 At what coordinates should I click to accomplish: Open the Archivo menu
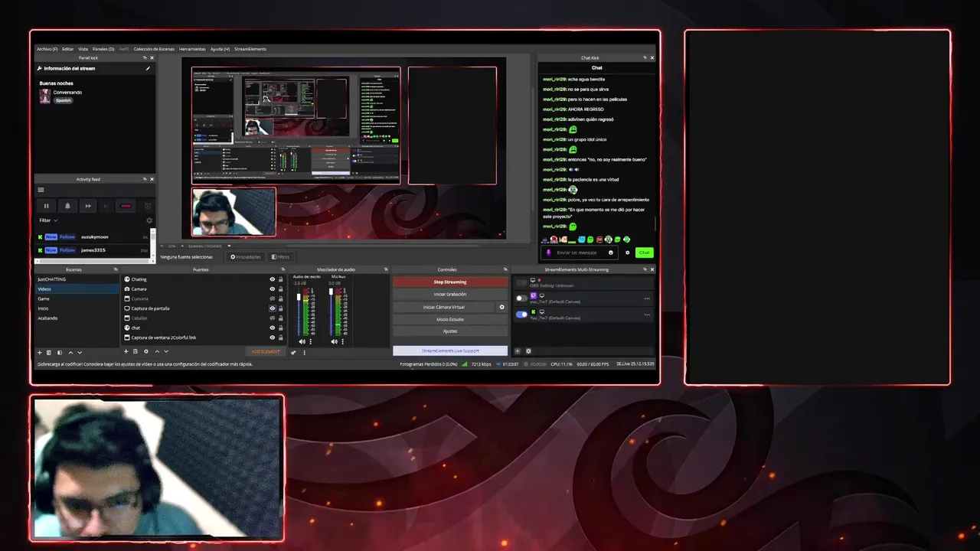pyautogui.click(x=47, y=49)
